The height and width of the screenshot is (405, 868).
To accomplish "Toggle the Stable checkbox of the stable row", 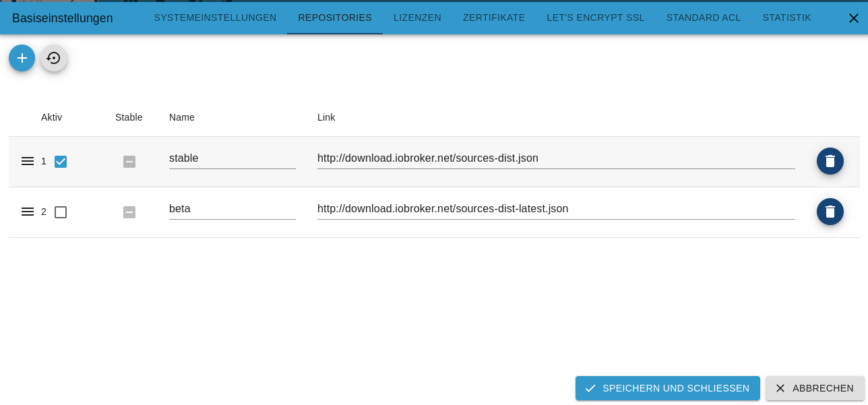I will [x=129, y=162].
